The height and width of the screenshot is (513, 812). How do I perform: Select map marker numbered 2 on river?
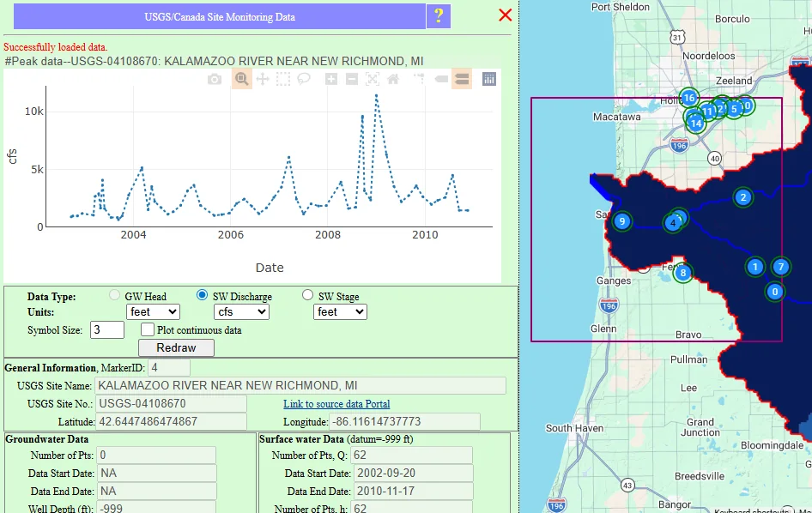pos(743,197)
